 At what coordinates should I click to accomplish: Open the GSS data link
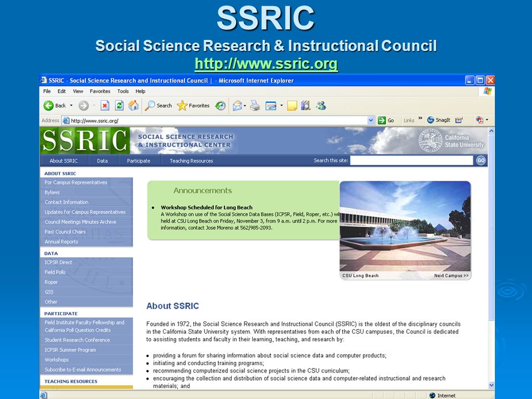49,292
